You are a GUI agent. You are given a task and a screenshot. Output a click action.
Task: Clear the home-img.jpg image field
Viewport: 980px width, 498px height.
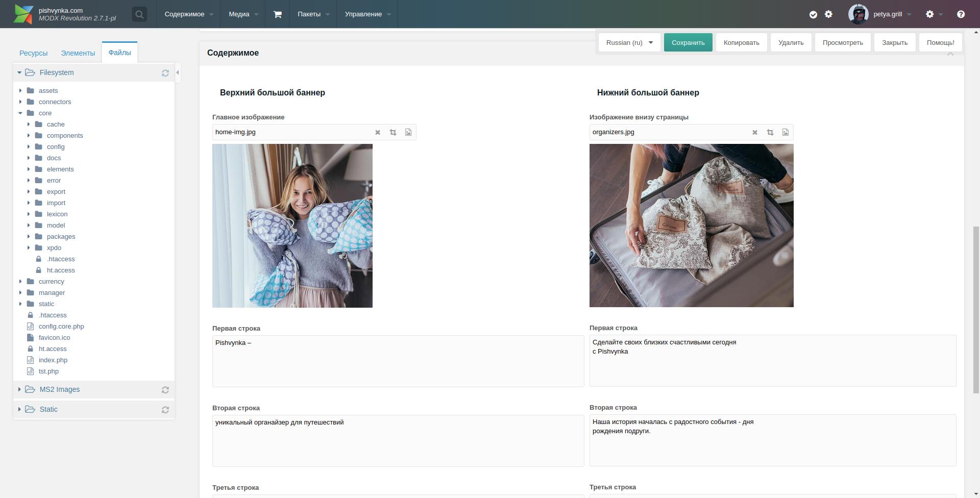click(x=378, y=133)
